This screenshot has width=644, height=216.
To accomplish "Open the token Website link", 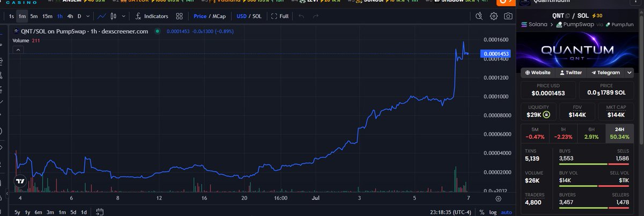I will tap(538, 73).
